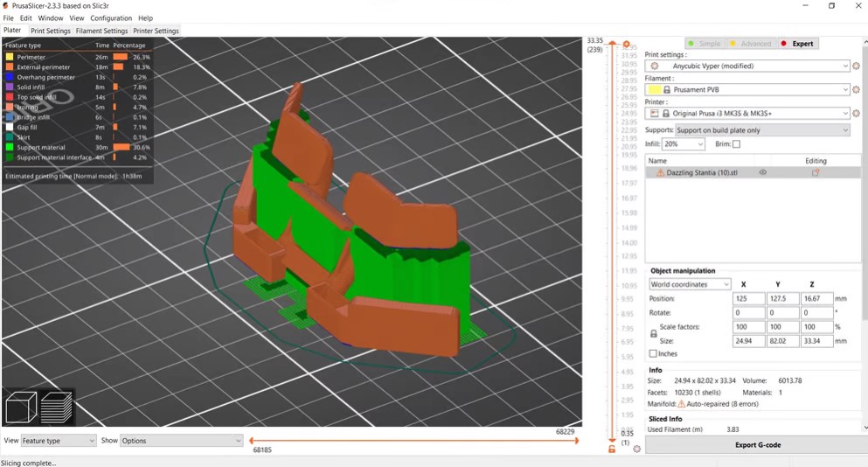The image size is (868, 467).
Task: Open the World coordinates dropdown
Action: 690,284
